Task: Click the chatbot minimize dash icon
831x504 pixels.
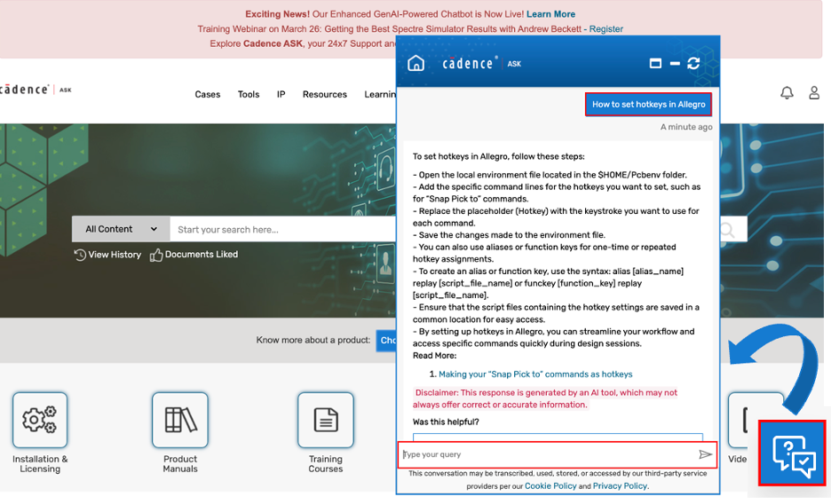Action: [675, 64]
